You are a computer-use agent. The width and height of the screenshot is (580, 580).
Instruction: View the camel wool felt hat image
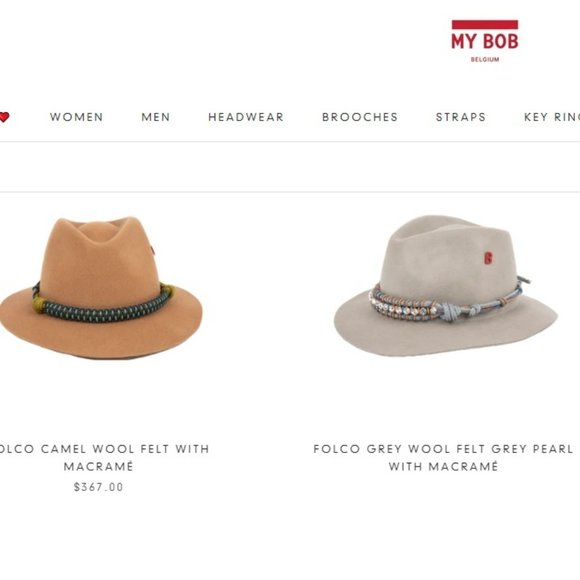point(101,287)
